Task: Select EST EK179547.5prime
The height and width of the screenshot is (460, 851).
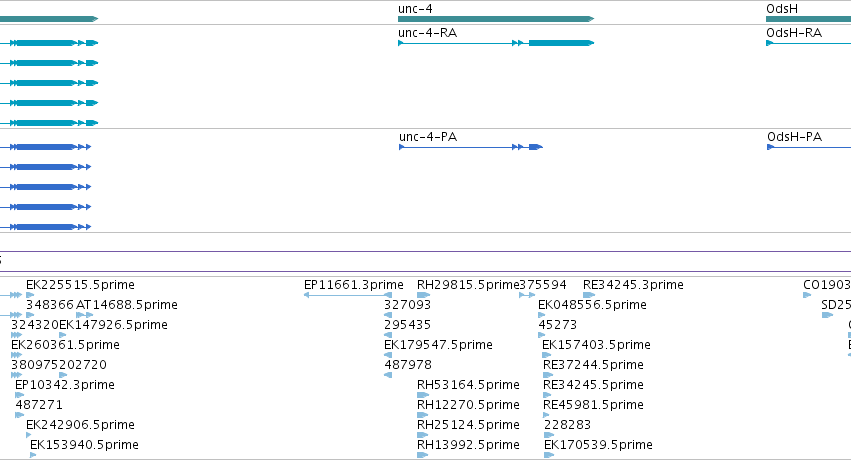Action: point(439,345)
